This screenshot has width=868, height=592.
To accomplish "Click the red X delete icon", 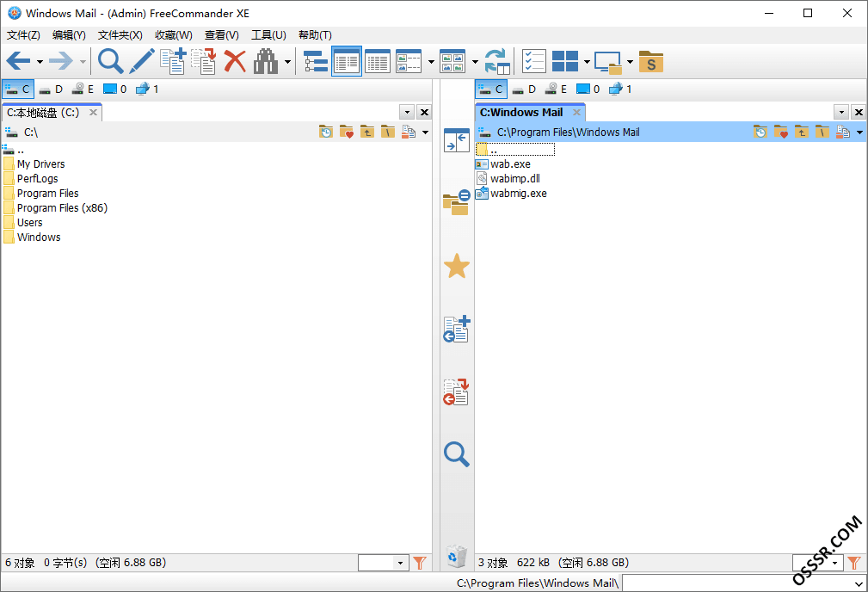I will pos(235,61).
